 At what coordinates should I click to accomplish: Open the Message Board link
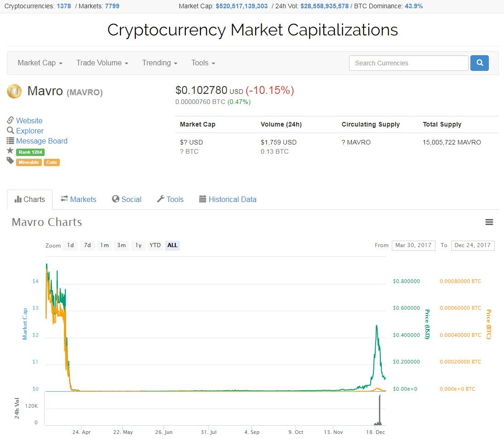42,141
